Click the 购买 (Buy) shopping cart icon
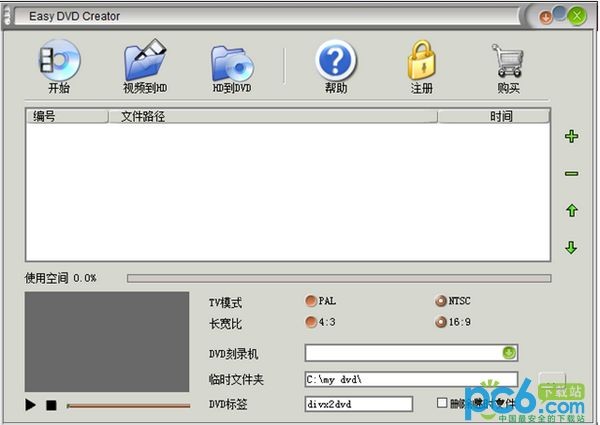Screen dimensions: 600x425 [508, 60]
